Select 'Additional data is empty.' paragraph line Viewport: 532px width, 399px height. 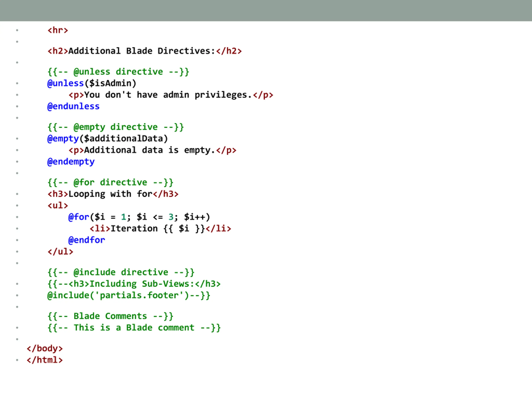pos(153,150)
